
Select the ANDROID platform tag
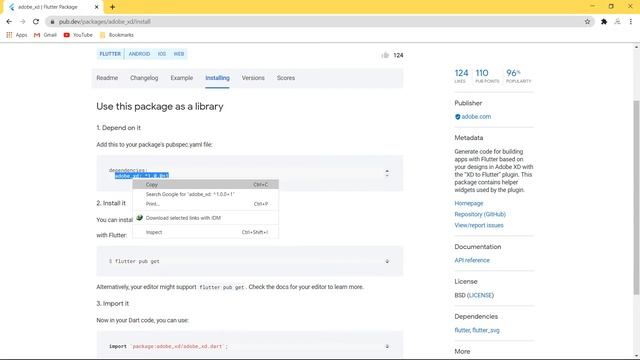[139, 54]
